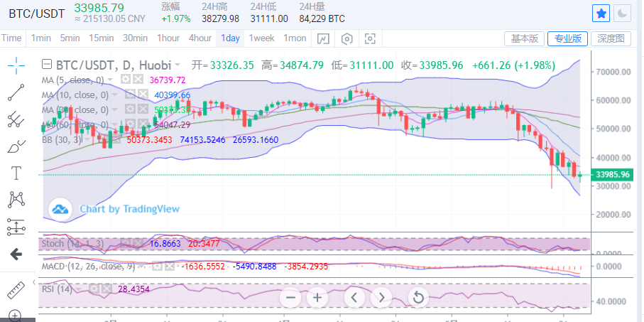Toggle dark mode moon button
644x322 pixels.
(x=622, y=14)
